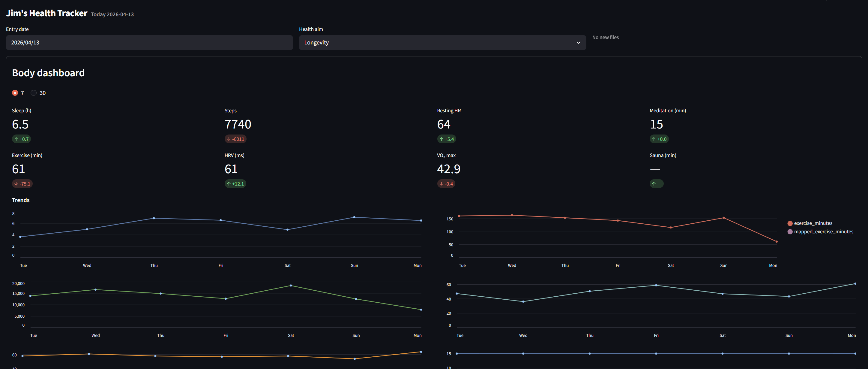Click the Steps delta badge -6011

tap(235, 139)
